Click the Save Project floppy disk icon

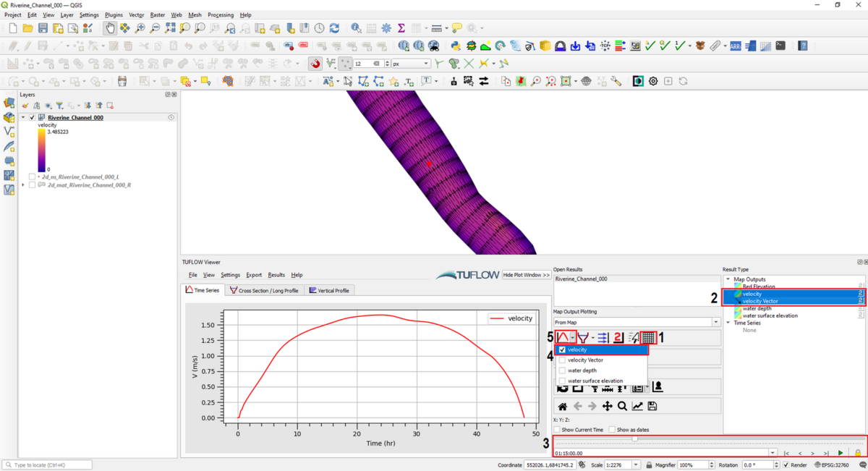click(43, 28)
